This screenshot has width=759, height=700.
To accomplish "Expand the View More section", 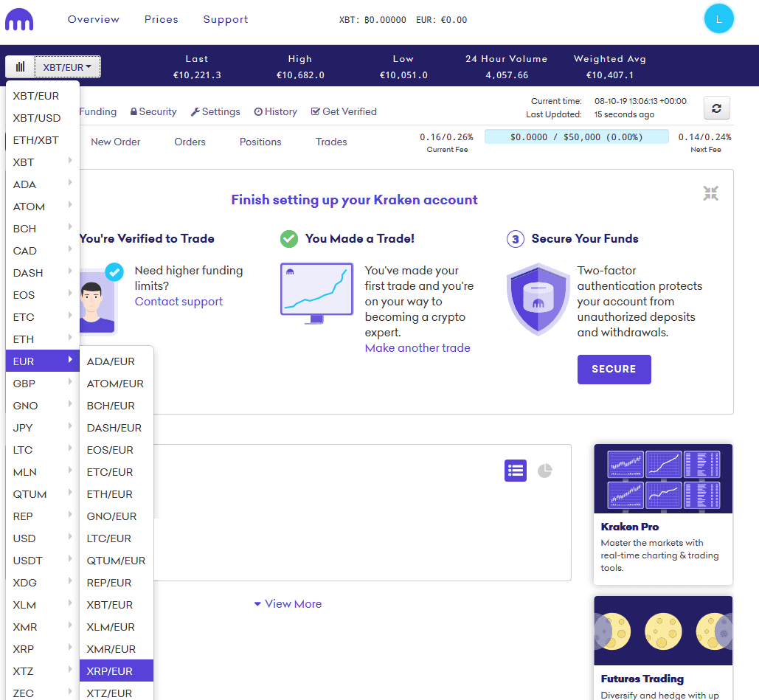I will tap(288, 603).
